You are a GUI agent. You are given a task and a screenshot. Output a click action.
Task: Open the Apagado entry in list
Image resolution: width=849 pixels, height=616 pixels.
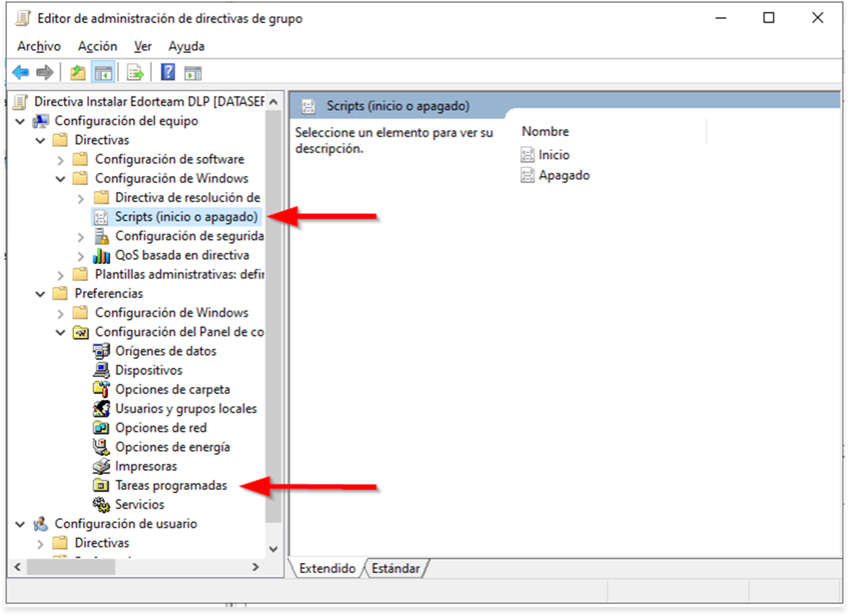pyautogui.click(x=564, y=175)
